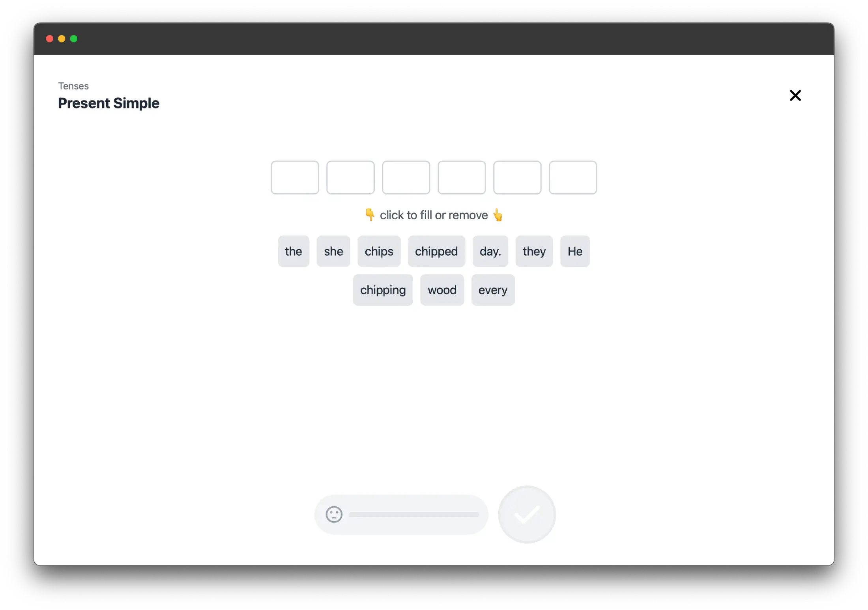Screen dimensions: 868x610
Task: Select word chip from choices
Action: point(379,251)
